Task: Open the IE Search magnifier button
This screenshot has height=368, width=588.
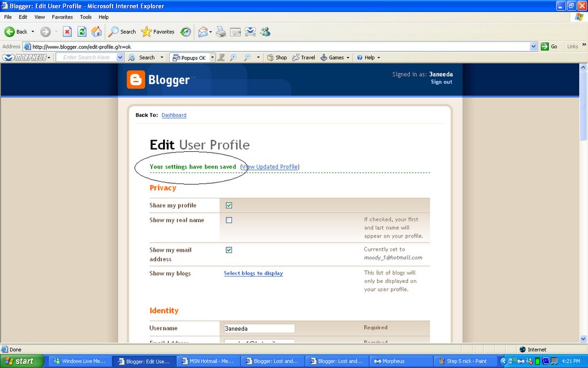Action: click(122, 32)
